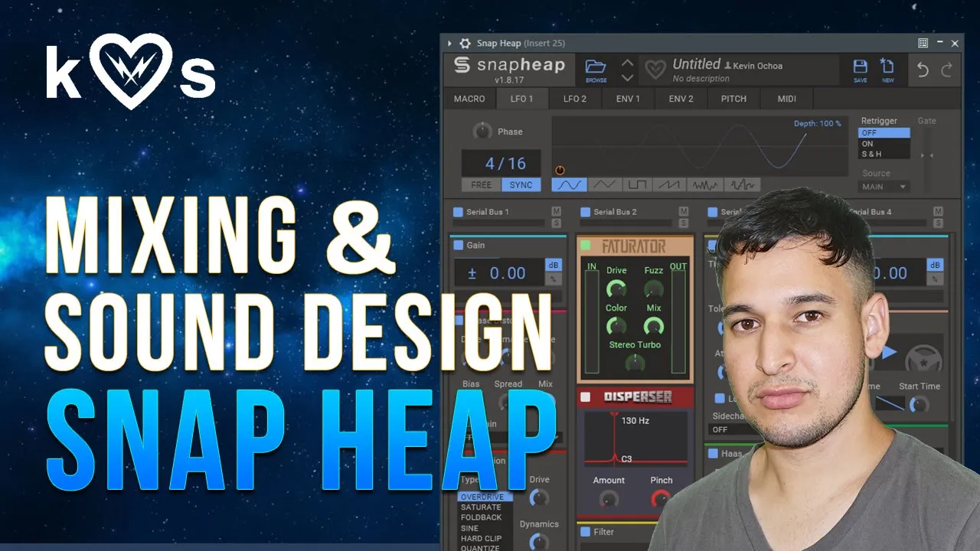The image size is (980, 551).
Task: Click the snapheap logo
Action: coord(509,65)
